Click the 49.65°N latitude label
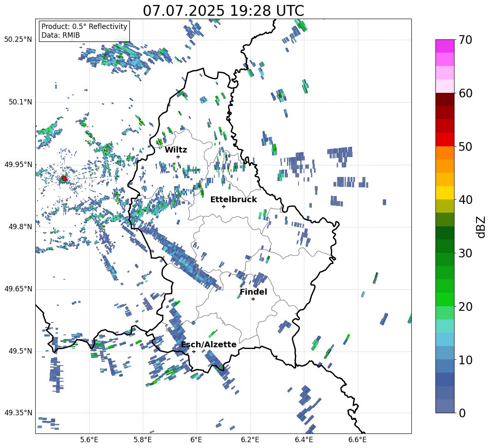The height and width of the screenshot is (448, 491). coord(18,288)
